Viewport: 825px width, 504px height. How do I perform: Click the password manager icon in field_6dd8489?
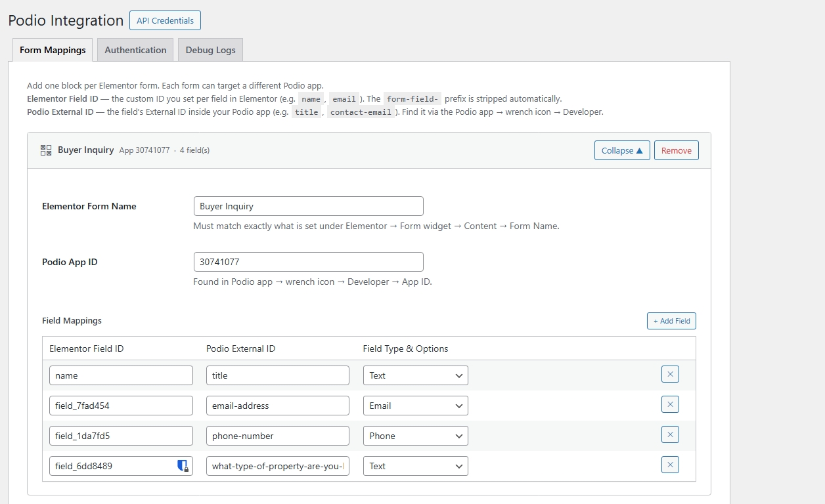pos(183,466)
